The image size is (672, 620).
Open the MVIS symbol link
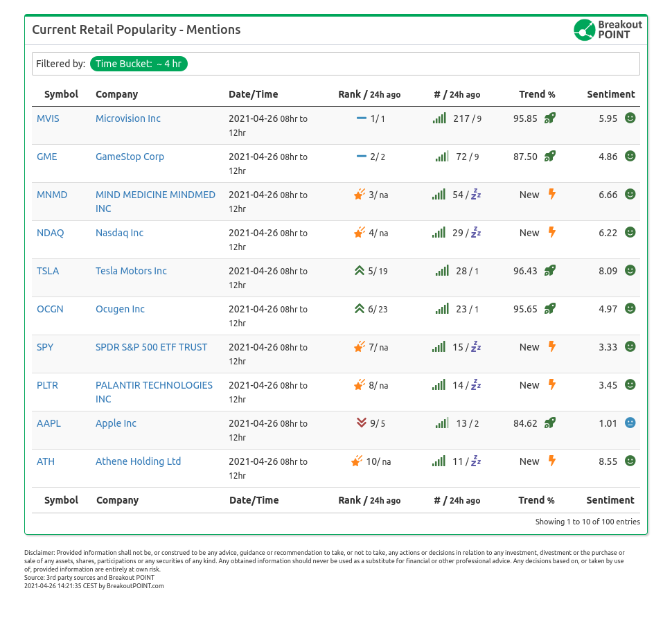(x=48, y=118)
